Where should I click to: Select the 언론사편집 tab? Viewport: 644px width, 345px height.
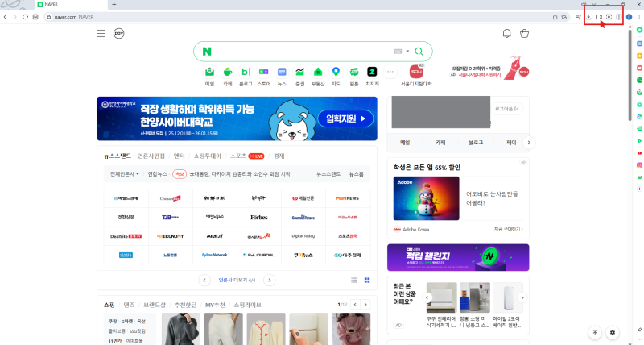click(x=151, y=156)
